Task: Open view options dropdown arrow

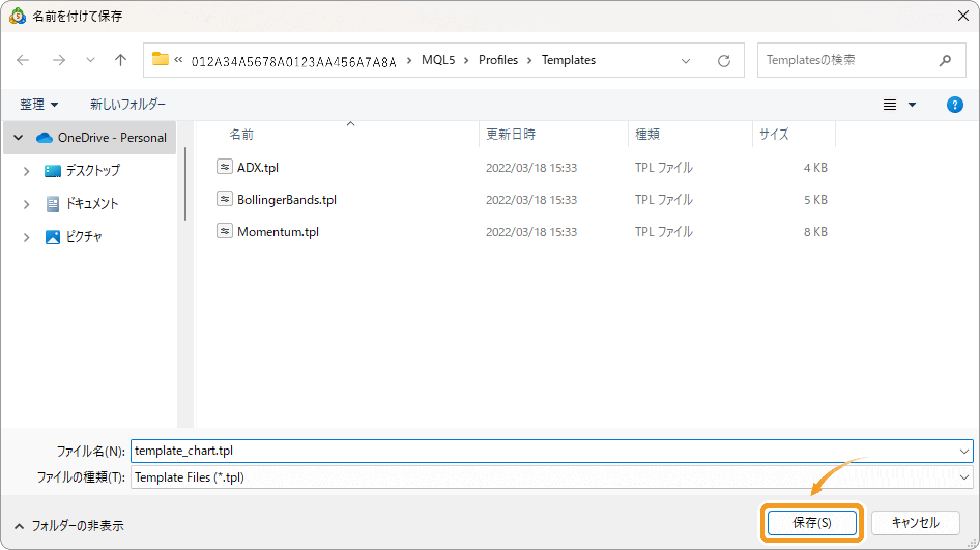Action: point(912,105)
